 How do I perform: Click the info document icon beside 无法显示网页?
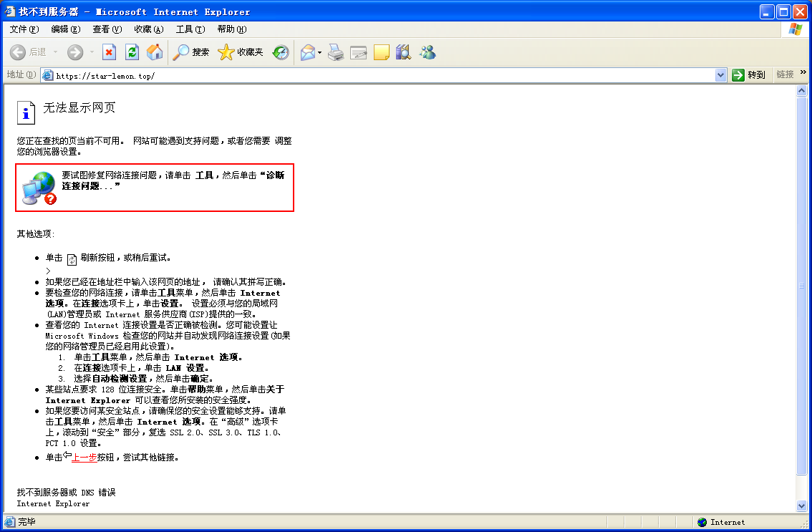(26, 112)
